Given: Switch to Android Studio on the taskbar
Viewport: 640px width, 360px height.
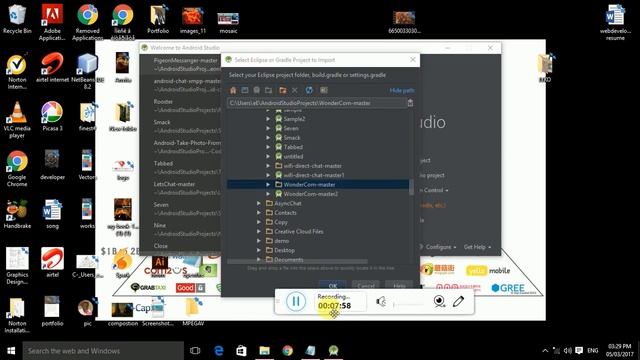Looking at the screenshot, I should [x=333, y=351].
